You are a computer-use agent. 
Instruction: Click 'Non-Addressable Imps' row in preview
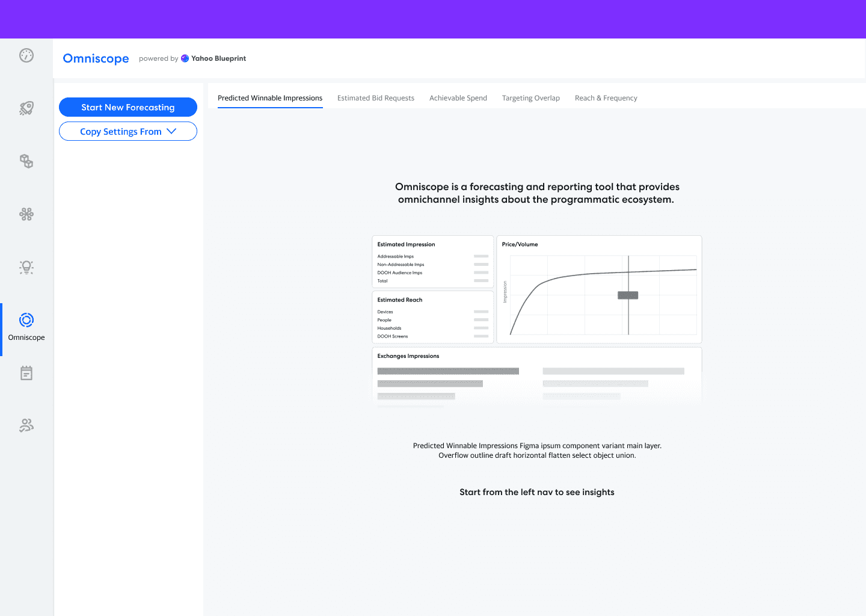tap(433, 265)
